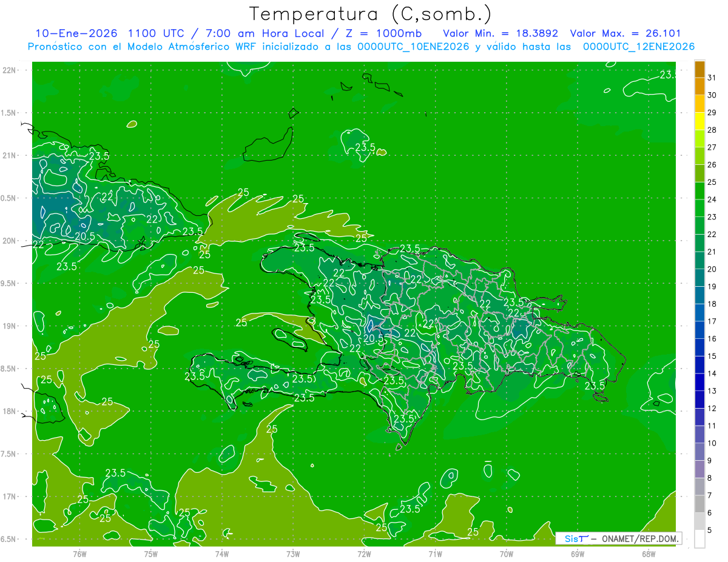Click the '70W' longitude axis label
This screenshot has height=562, width=728.
click(x=506, y=554)
